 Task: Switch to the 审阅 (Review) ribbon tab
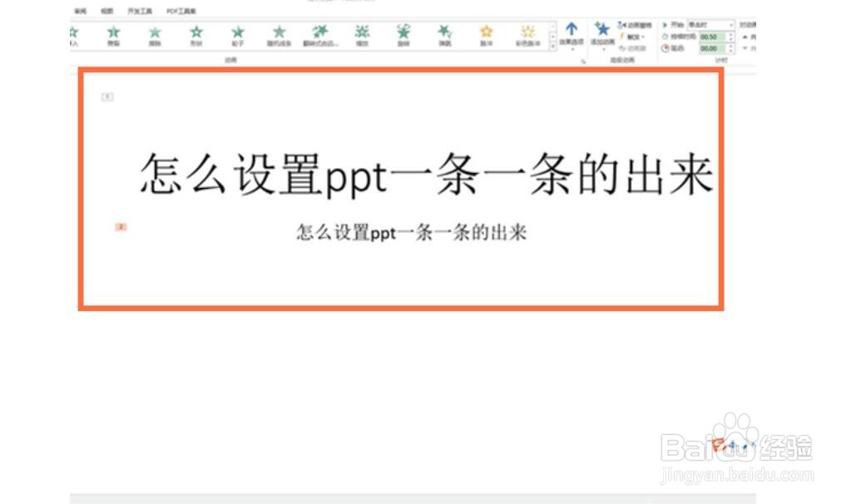80,11
